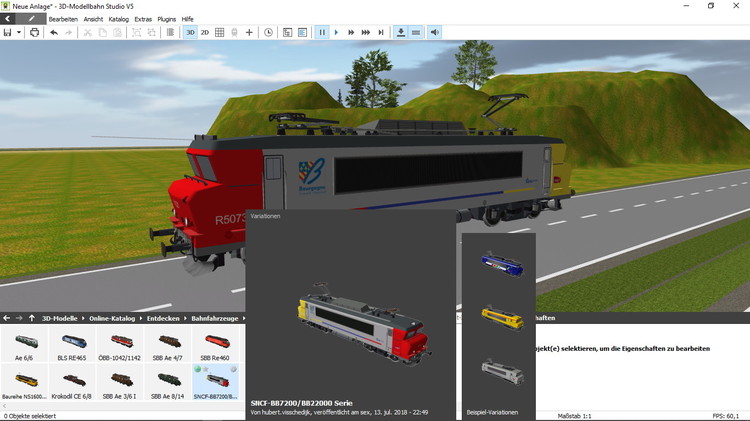Open the event management icon
The height and width of the screenshot is (421, 750).
(287, 33)
